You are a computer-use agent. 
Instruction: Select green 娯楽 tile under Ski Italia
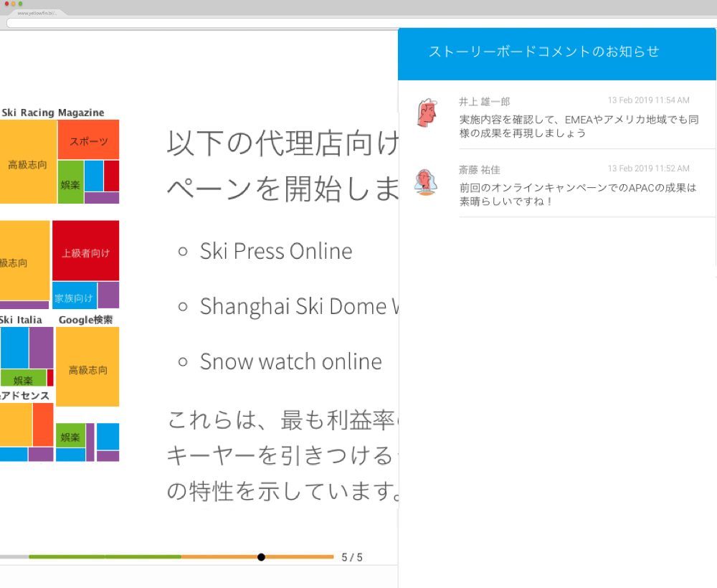point(23,379)
